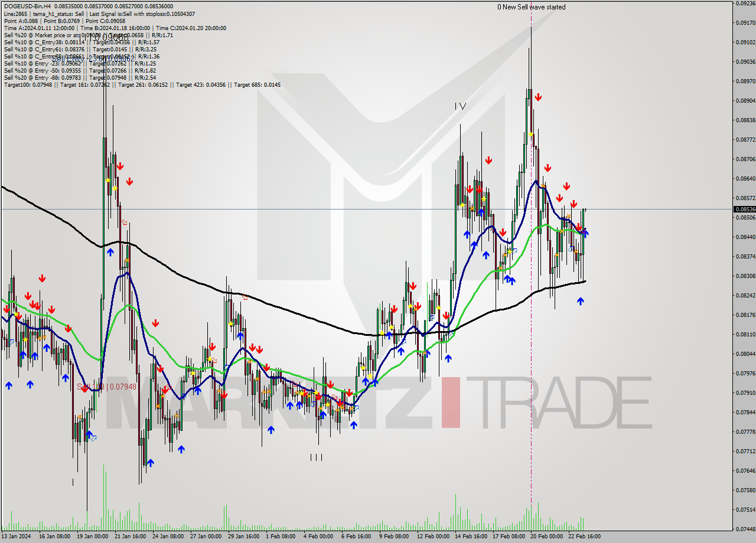Click the 'I V' wave label
Viewport: 756px width, 543px height.
coord(460,106)
